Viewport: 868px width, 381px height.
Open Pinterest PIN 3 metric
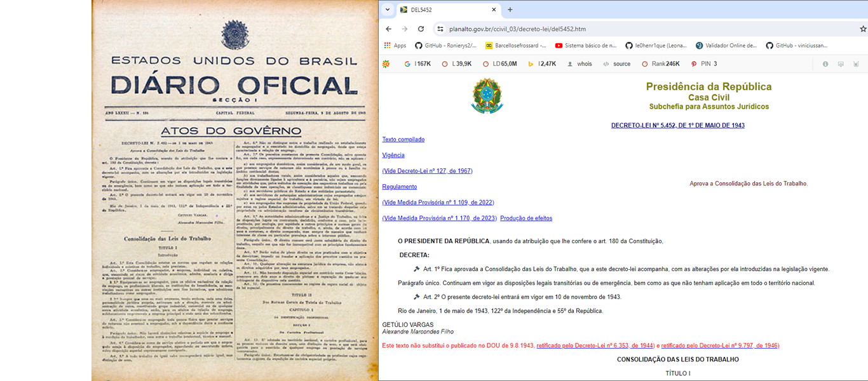click(704, 64)
